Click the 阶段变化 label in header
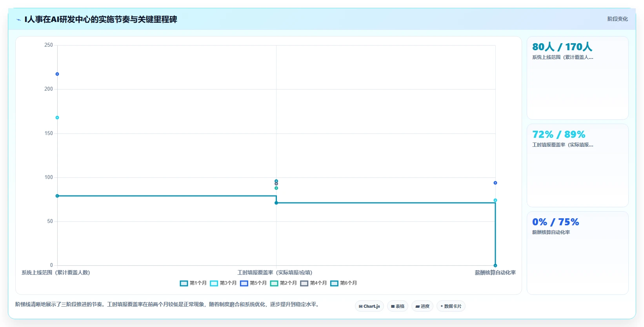644x327 pixels. pyautogui.click(x=618, y=19)
